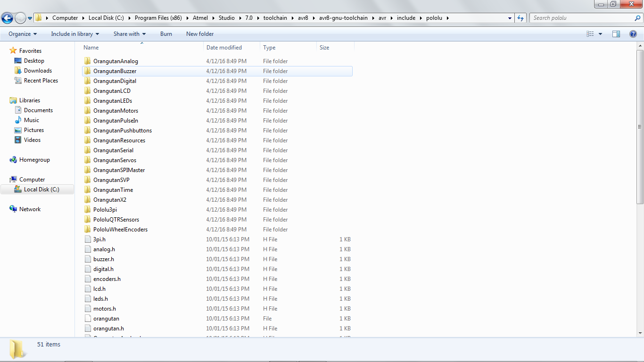
Task: Click the 3pi.h file icon
Action: [x=87, y=239]
